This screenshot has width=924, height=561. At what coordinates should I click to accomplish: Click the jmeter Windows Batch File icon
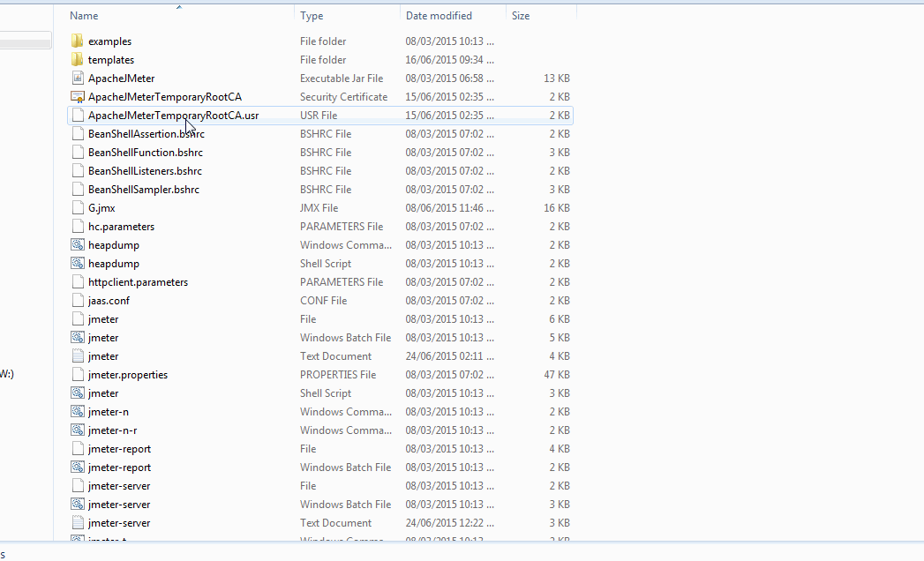point(77,338)
